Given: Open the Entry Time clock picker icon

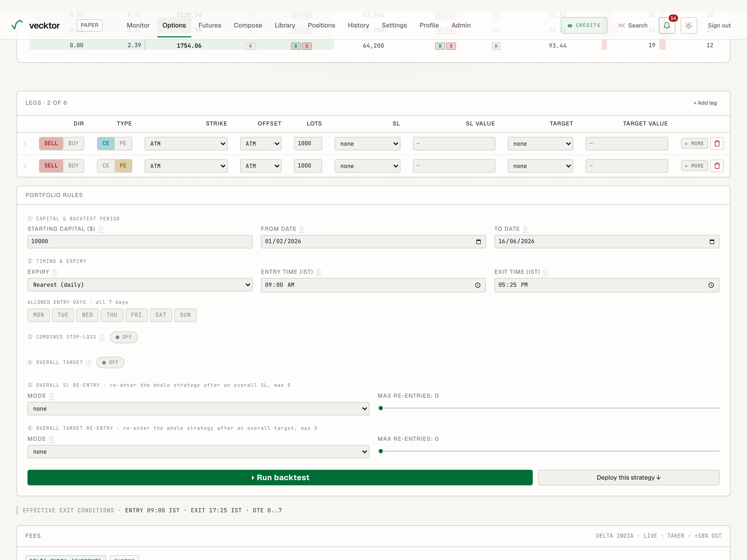Looking at the screenshot, I should (478, 285).
